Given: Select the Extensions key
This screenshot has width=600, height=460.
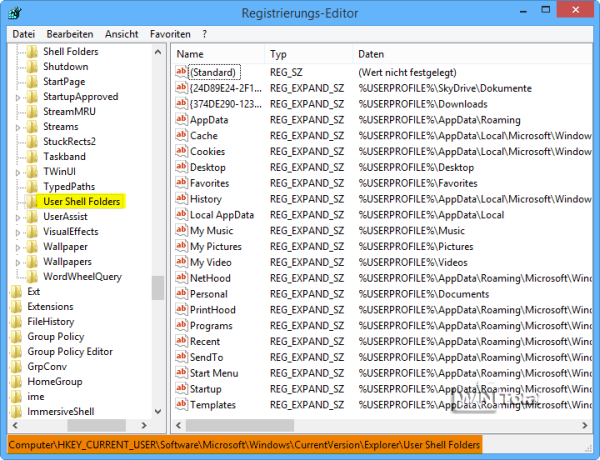Looking at the screenshot, I should (x=50, y=307).
